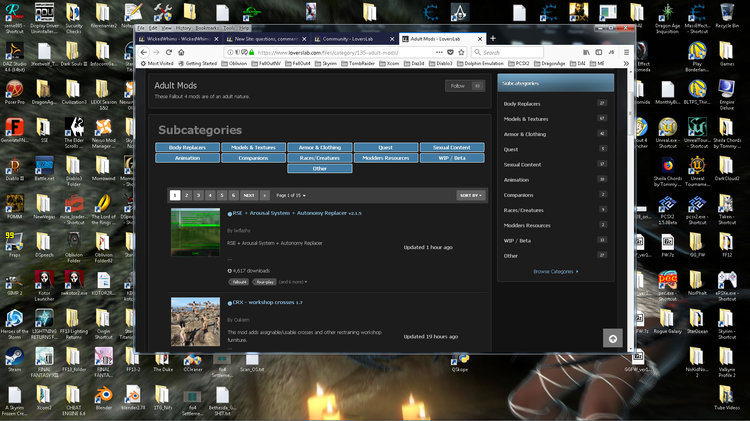The width and height of the screenshot is (750, 421).
Task: Switch to the New Site questions tab
Action: [x=266, y=39]
